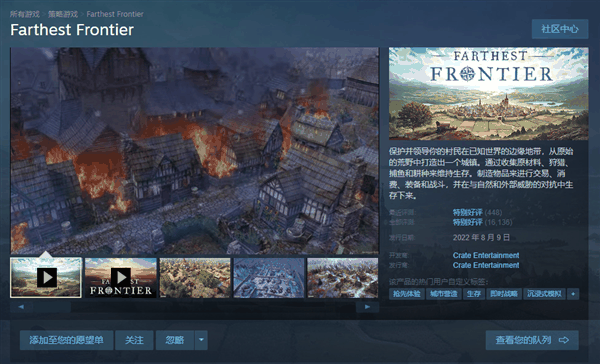Viewport: 600px width, 364px height.
Task: Play the second Farthest Frontier logo trailer
Action: pyautogui.click(x=121, y=277)
